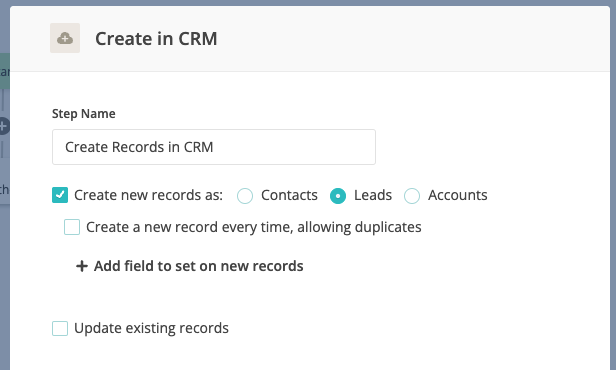Click the 'Step Name' field label
The image size is (616, 370).
pyautogui.click(x=84, y=114)
